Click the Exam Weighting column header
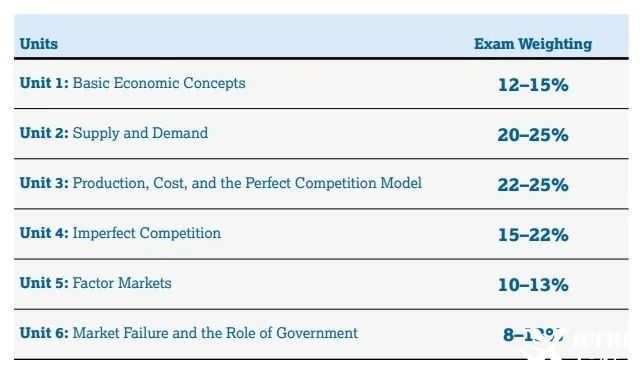This screenshot has height=372, width=643. pyautogui.click(x=533, y=44)
